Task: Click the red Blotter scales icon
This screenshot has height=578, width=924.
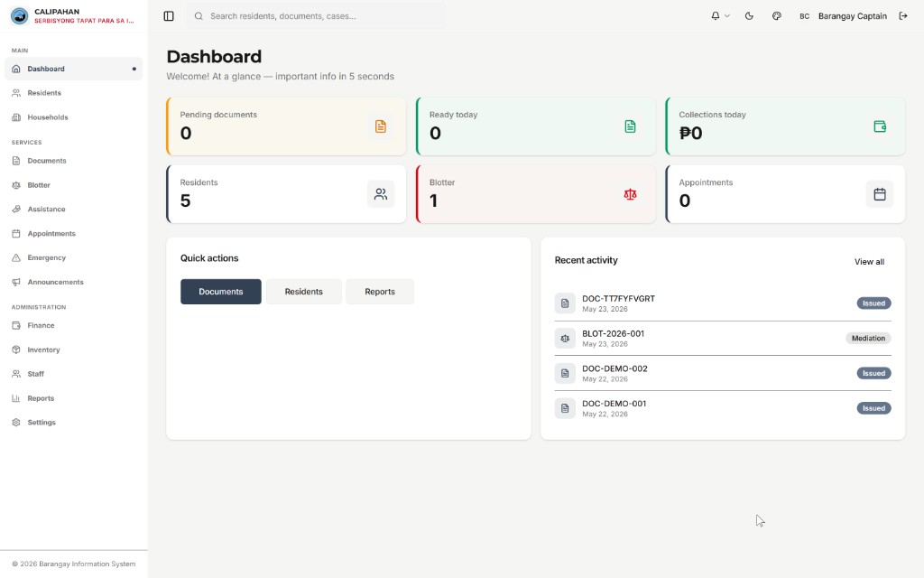Action: [630, 194]
